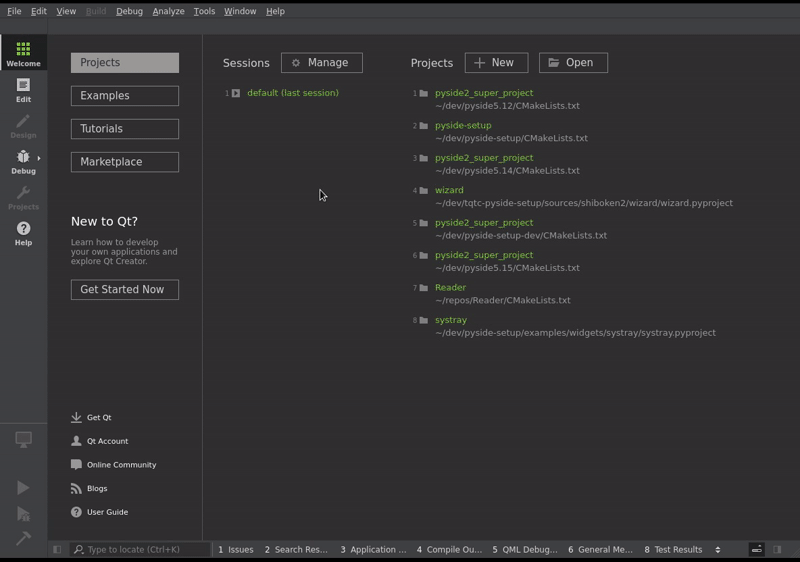The width and height of the screenshot is (800, 562).
Task: Open Search Results output pane
Action: [x=296, y=549]
